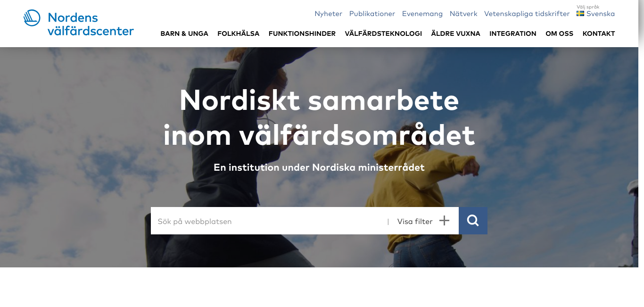
Task: Select Funktionshinder in main navigation
Action: point(302,33)
